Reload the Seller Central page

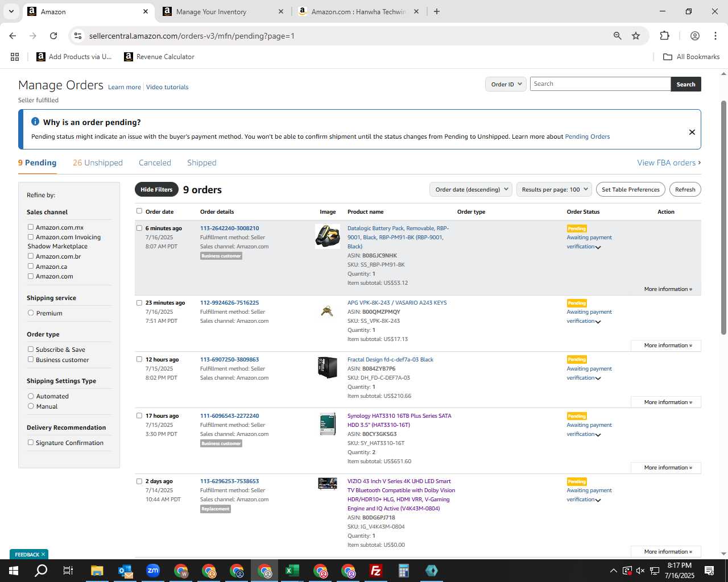[53, 36]
